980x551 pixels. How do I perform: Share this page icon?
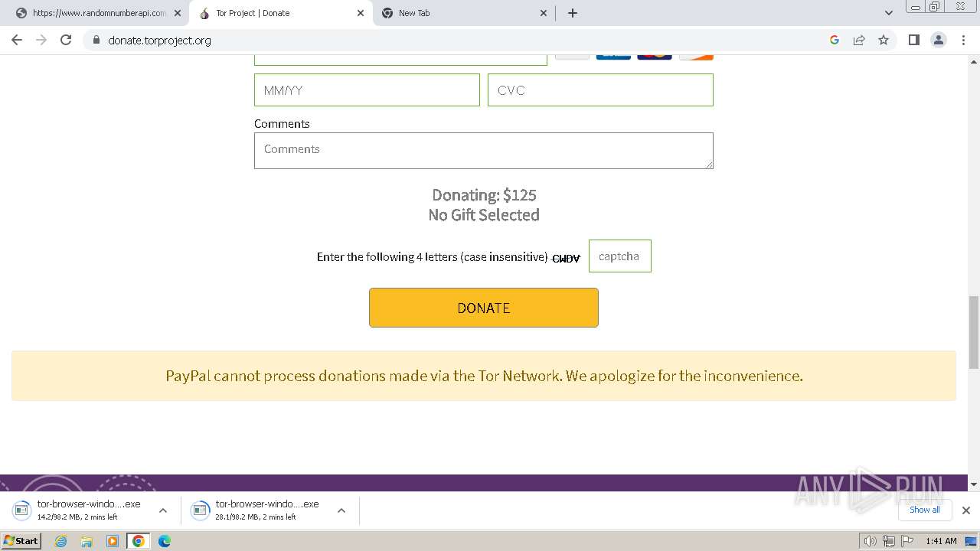point(859,40)
